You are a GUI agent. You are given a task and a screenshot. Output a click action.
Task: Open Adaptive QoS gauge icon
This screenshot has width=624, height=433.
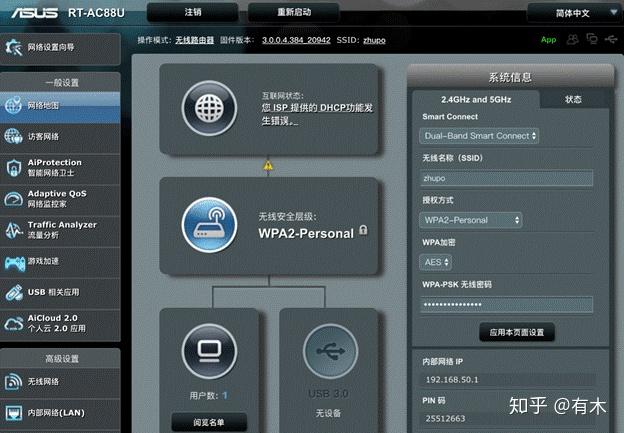click(x=14, y=199)
